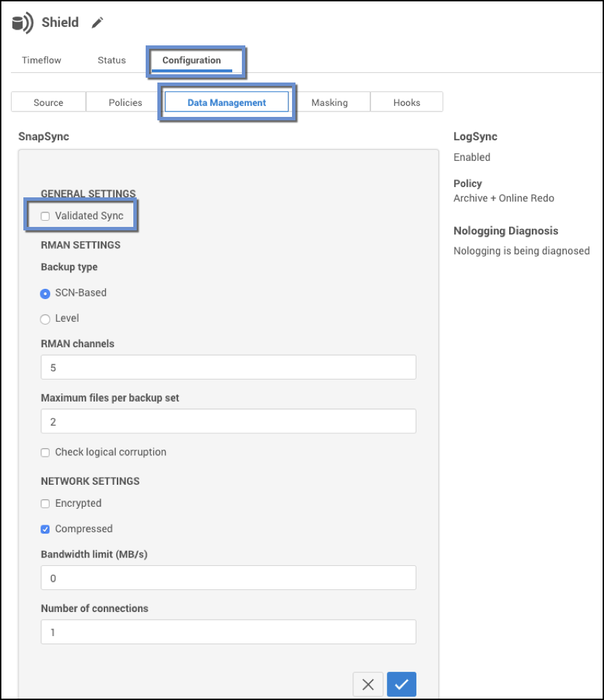Select SCN-Based backup type
Viewport: 604px width, 700px height.
(x=45, y=293)
